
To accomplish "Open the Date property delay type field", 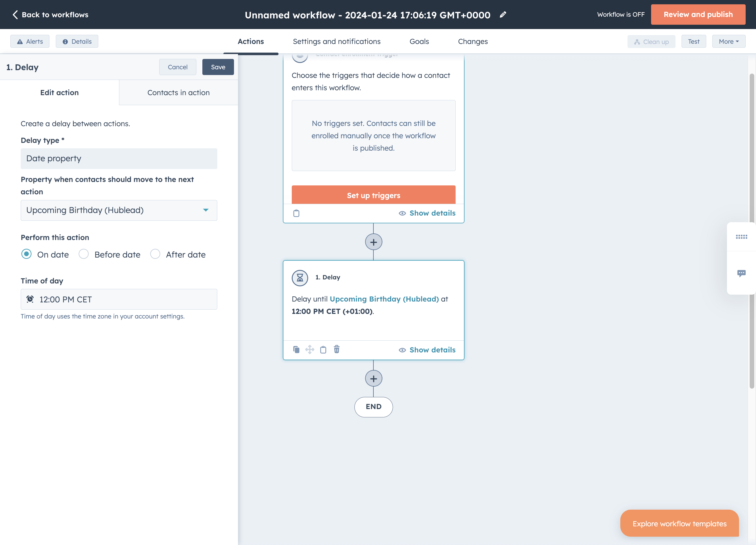I will [119, 159].
